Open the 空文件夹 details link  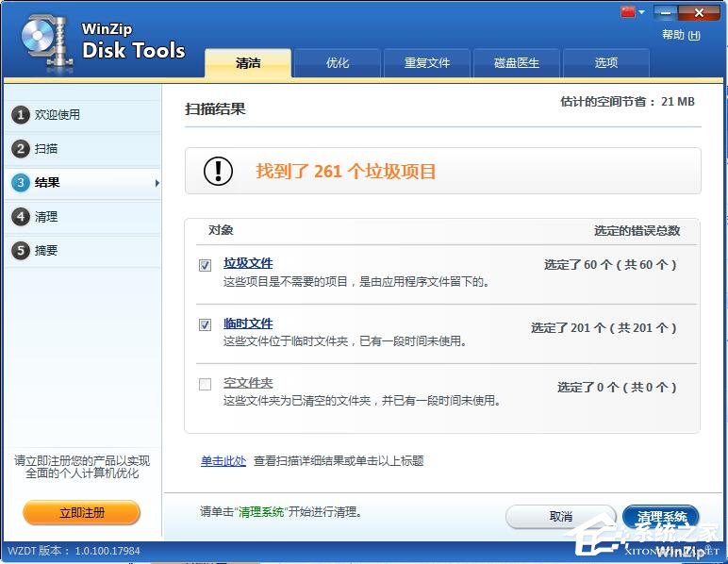(x=248, y=383)
